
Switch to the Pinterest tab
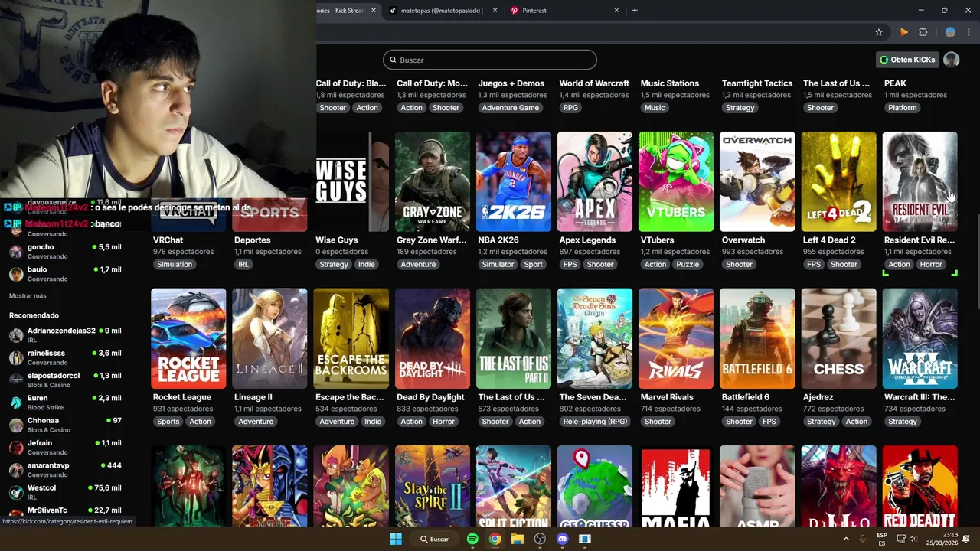pyautogui.click(x=565, y=11)
